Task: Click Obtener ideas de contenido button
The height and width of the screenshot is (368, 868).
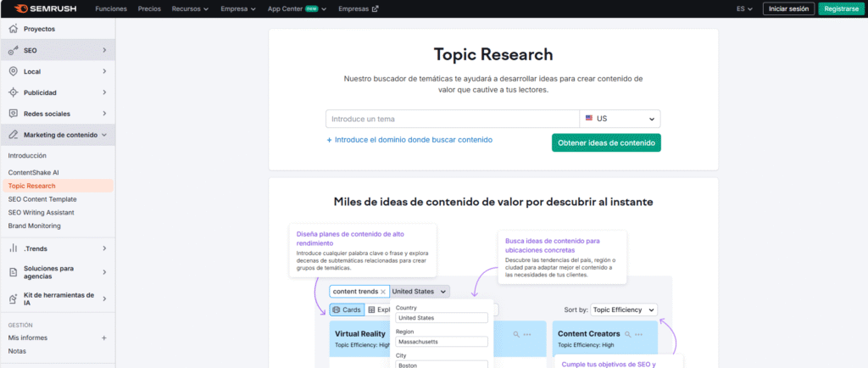Action: coord(606,142)
